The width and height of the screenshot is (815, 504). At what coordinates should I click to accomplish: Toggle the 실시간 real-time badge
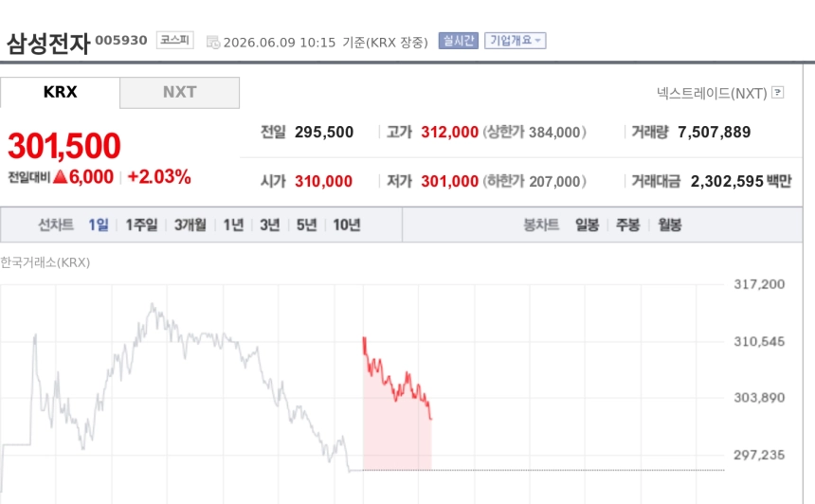click(458, 41)
